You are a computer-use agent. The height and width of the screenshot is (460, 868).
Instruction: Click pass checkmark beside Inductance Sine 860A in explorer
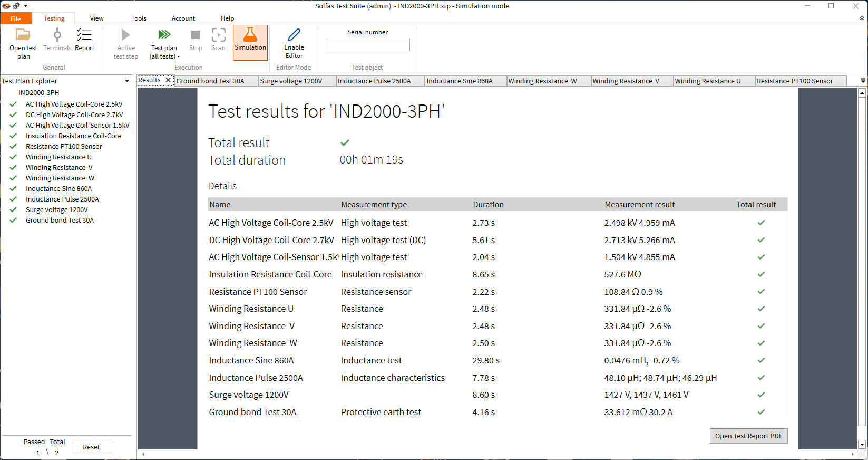(13, 188)
